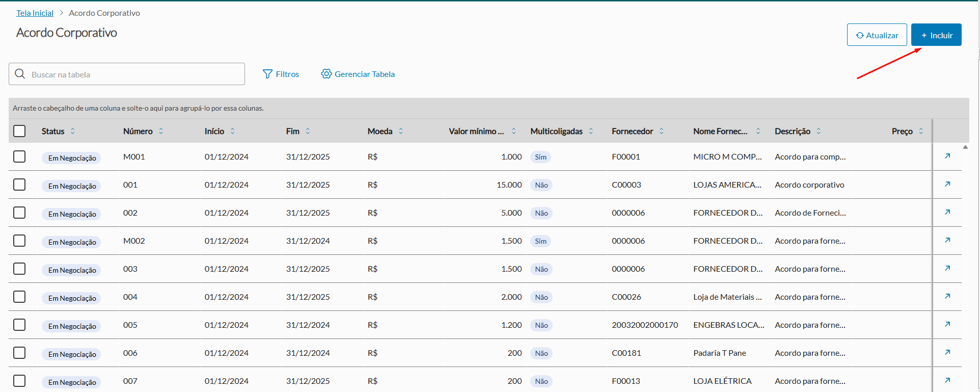This screenshot has width=980, height=392.
Task: Click the Número column header
Action: 138,131
